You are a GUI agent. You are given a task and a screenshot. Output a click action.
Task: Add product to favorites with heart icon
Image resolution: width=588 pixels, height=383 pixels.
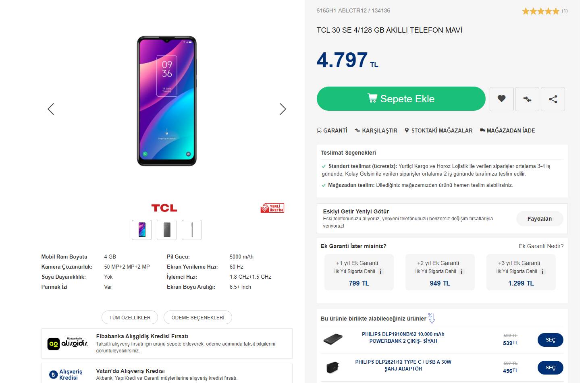coord(501,99)
